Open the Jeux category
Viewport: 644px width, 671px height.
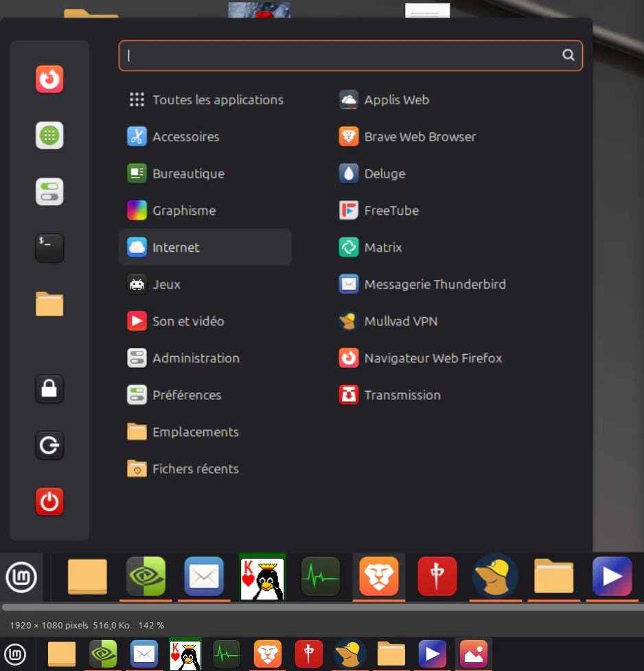click(205, 284)
